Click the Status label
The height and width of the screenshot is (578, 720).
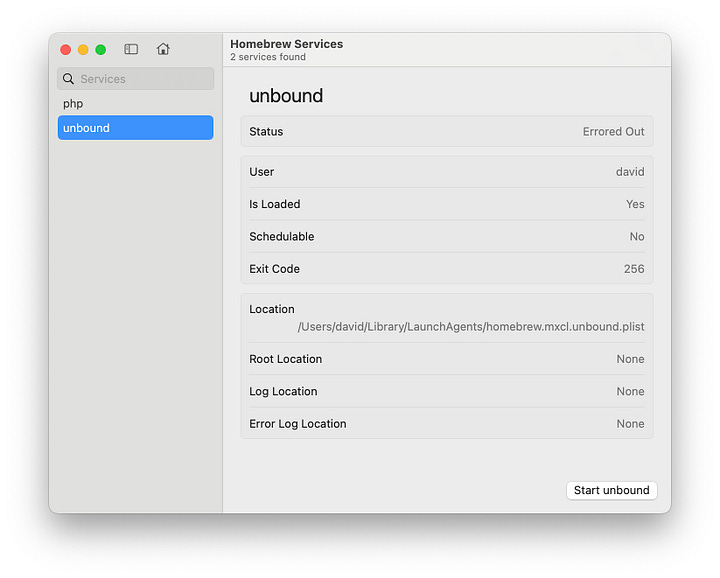(266, 132)
